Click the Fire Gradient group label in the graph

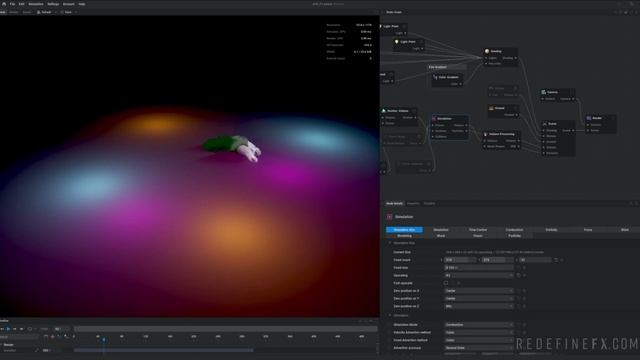(x=438, y=67)
